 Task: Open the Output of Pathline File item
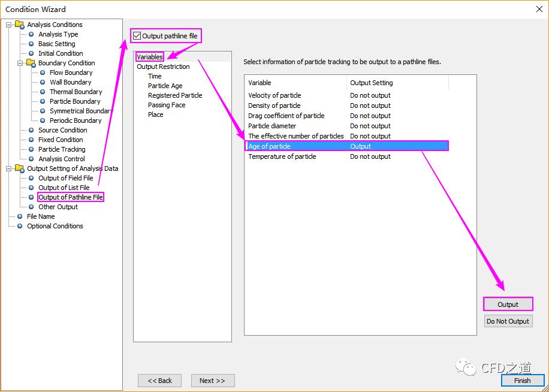(x=70, y=197)
